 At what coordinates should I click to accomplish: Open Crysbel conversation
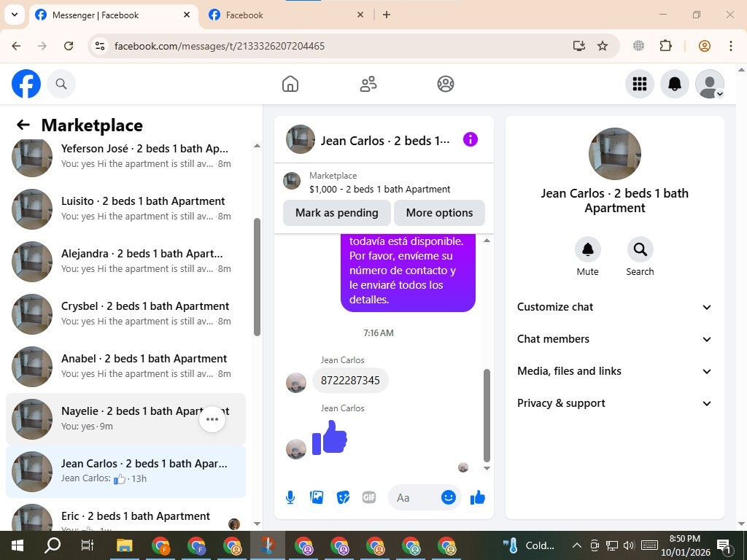coord(125,314)
